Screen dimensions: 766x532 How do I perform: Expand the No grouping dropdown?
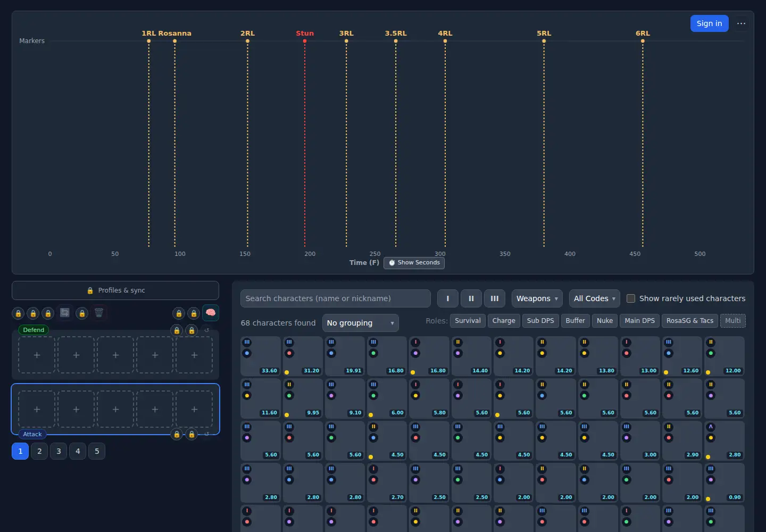pos(361,323)
